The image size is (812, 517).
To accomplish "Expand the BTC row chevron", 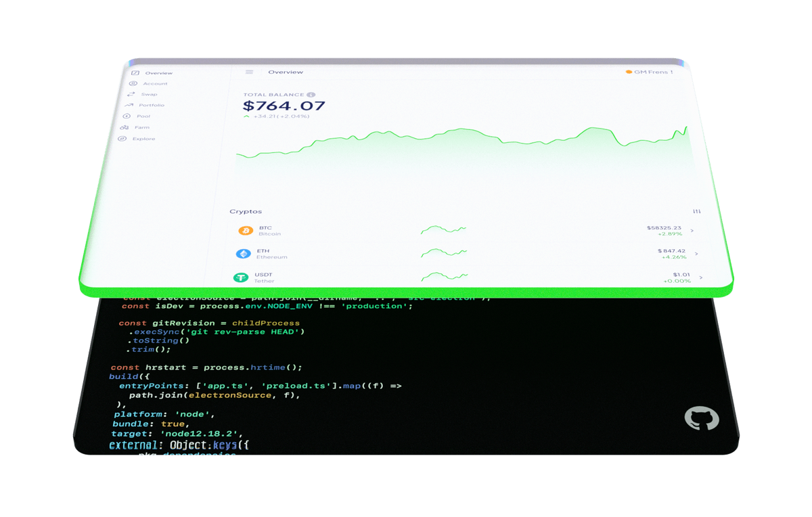I will 692,231.
